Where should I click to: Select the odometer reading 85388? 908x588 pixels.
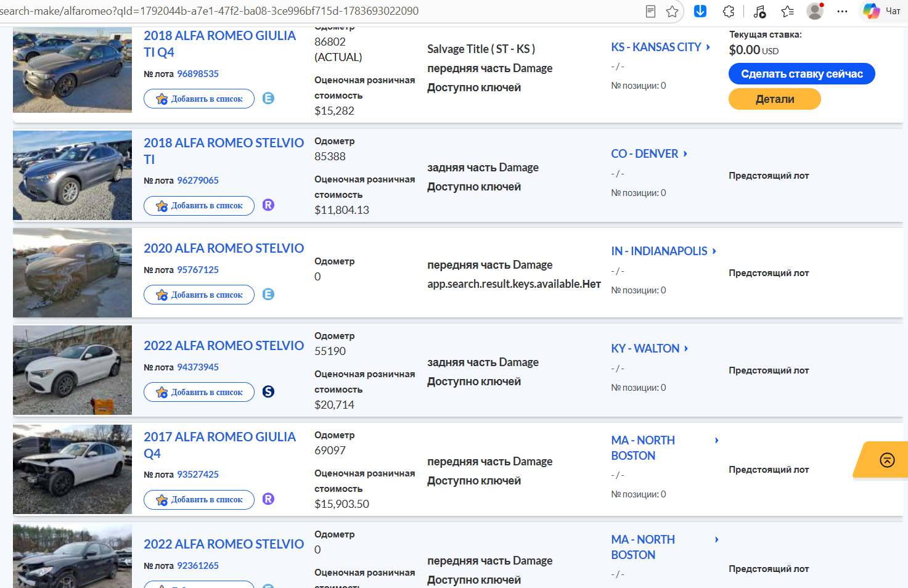pos(330,157)
